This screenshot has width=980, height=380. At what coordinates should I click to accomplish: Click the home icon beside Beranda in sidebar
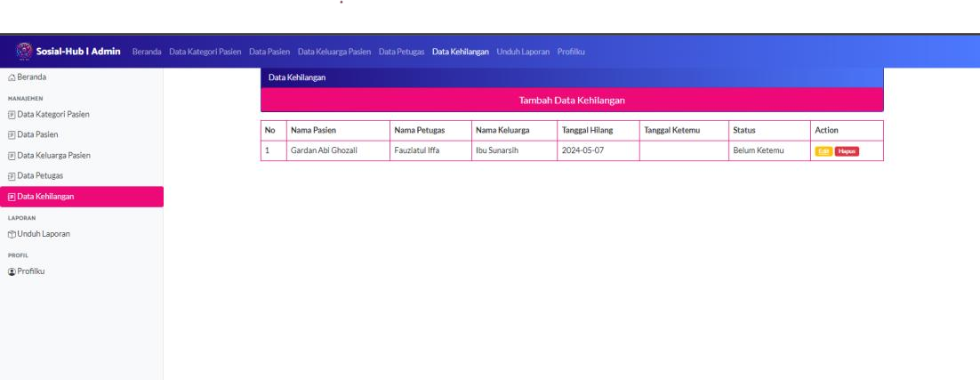click(x=6, y=78)
